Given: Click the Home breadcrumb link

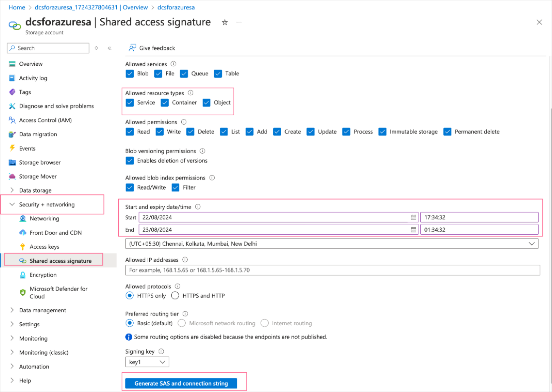Looking at the screenshot, I should coord(17,7).
